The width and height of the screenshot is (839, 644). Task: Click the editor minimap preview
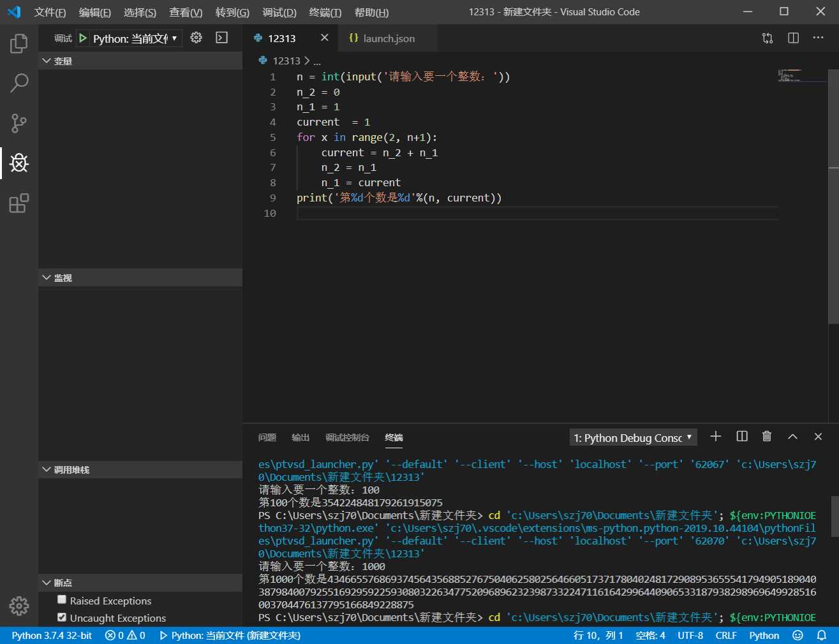[x=802, y=75]
